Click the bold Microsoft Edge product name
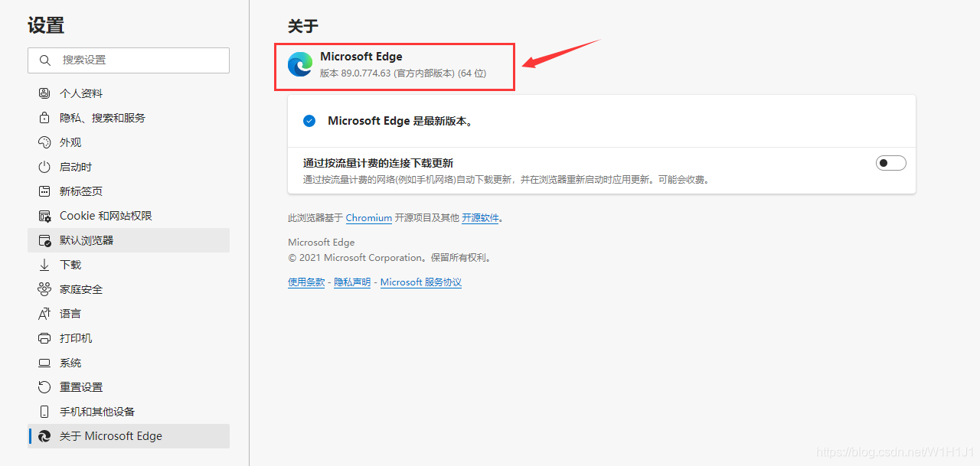 tap(361, 57)
